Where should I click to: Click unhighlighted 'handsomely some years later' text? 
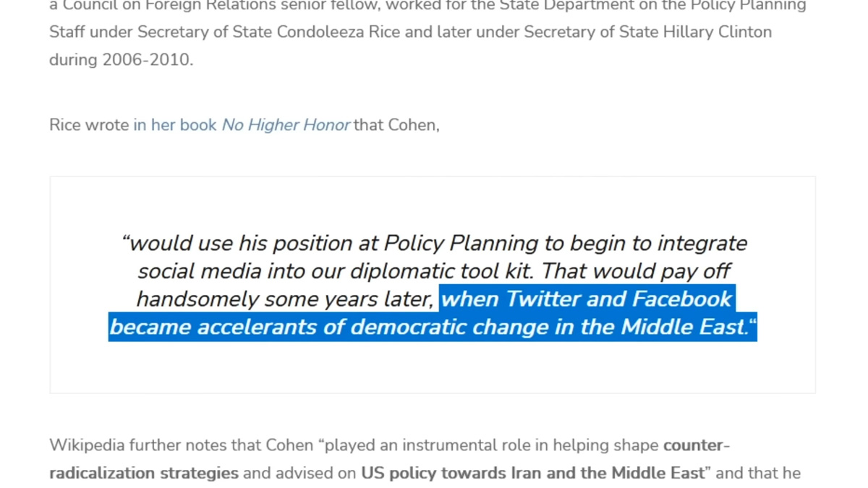click(x=285, y=299)
